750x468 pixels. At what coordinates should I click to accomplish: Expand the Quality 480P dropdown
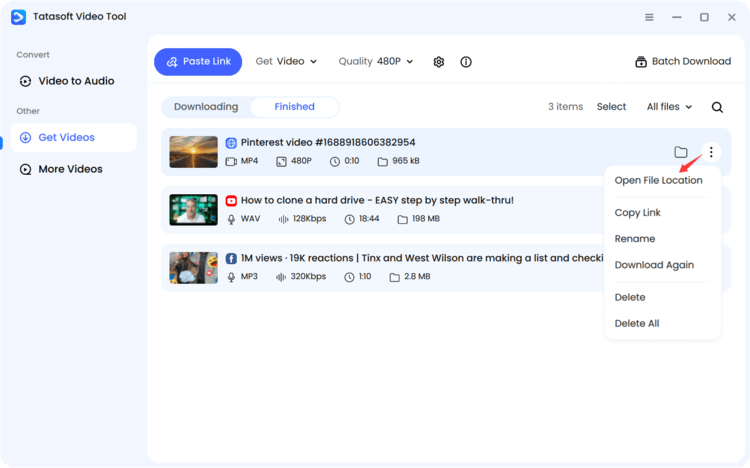pos(376,61)
